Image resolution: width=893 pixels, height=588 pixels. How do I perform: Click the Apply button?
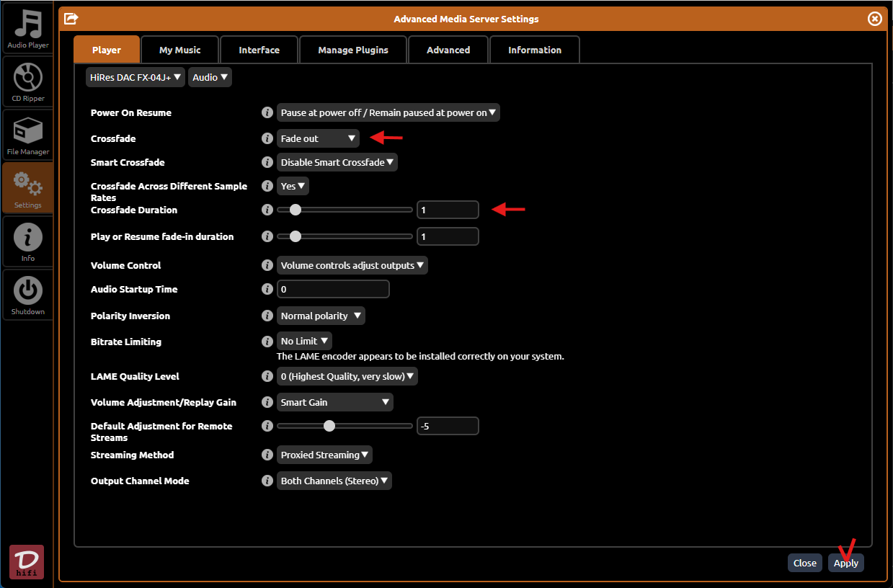point(845,563)
